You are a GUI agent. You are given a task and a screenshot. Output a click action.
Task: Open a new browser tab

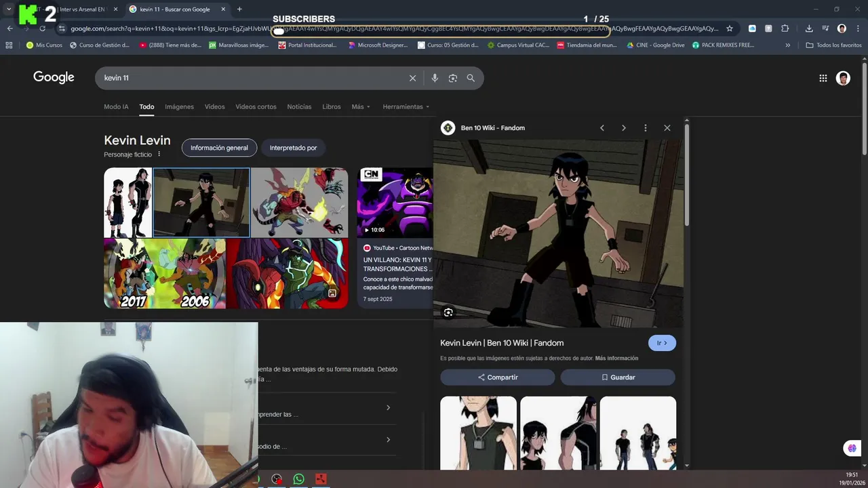pos(239,9)
